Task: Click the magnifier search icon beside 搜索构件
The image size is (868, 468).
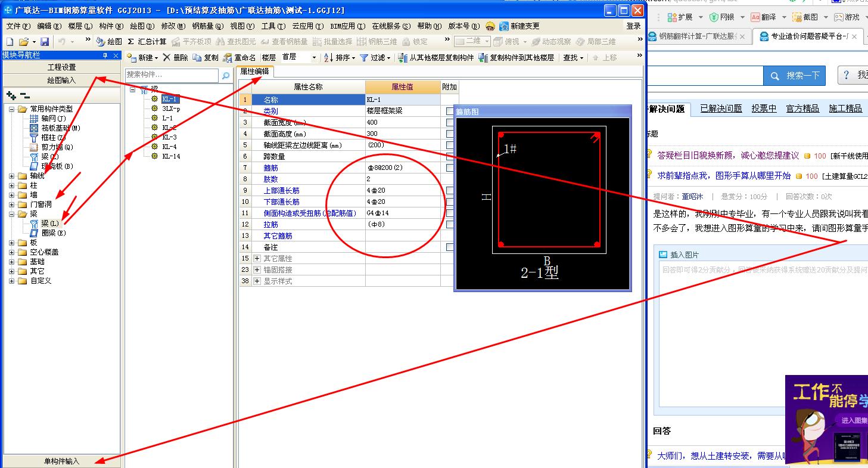Action: 226,76
